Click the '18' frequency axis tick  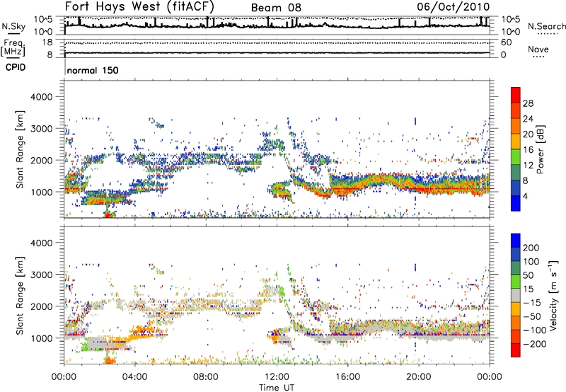coord(47,42)
